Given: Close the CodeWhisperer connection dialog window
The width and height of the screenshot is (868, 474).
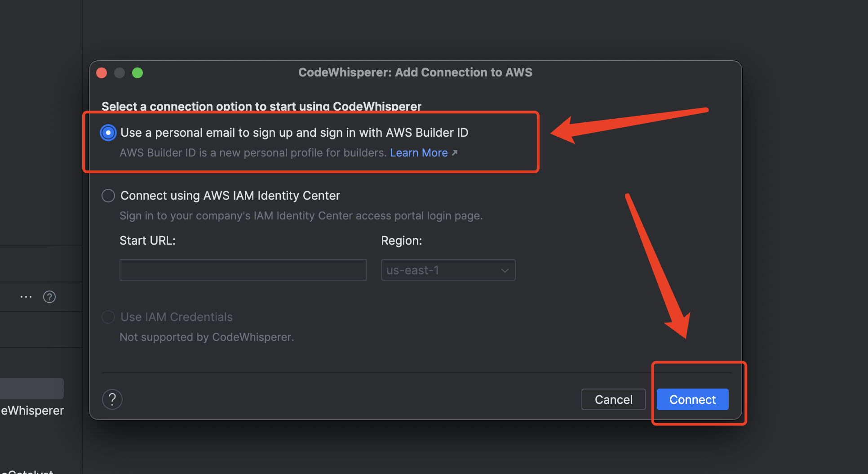Looking at the screenshot, I should 102,73.
